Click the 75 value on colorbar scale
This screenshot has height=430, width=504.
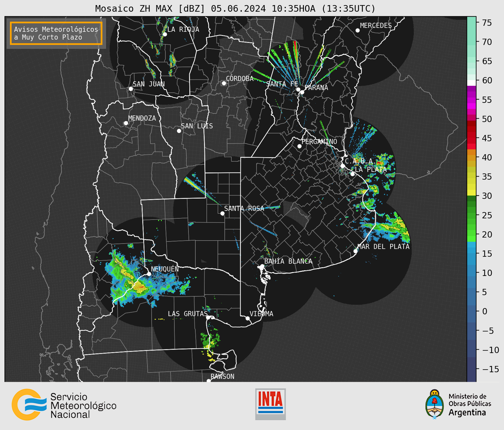487,23
